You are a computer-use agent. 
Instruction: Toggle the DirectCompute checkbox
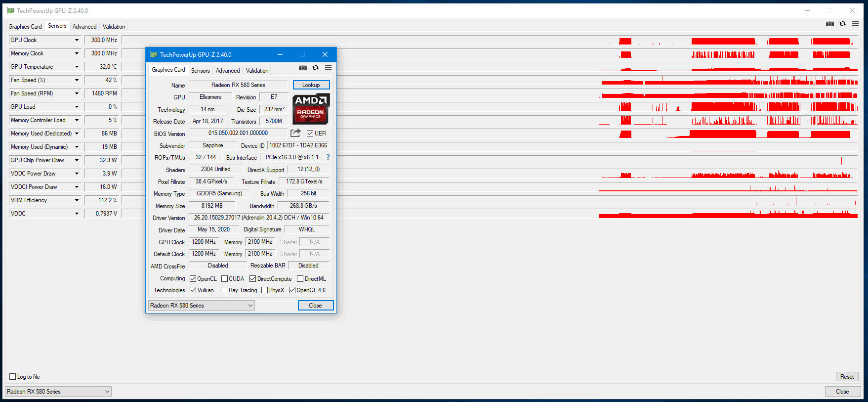tap(253, 279)
